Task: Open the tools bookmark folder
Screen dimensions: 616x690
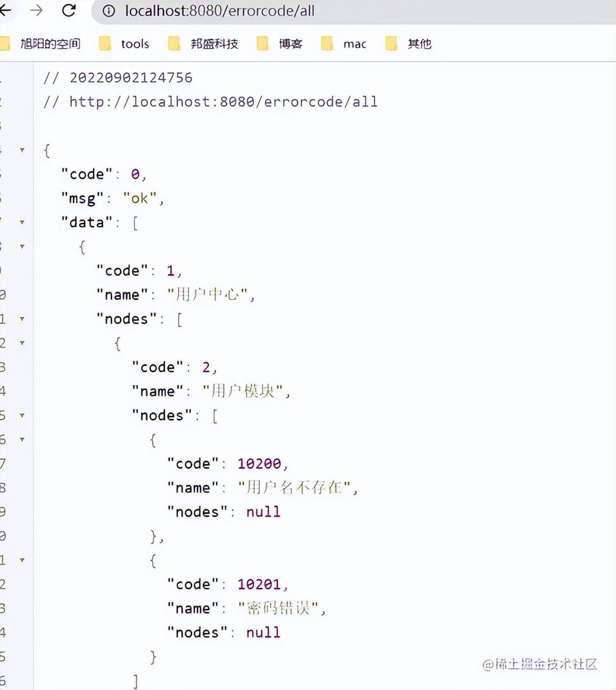Action: (x=136, y=43)
